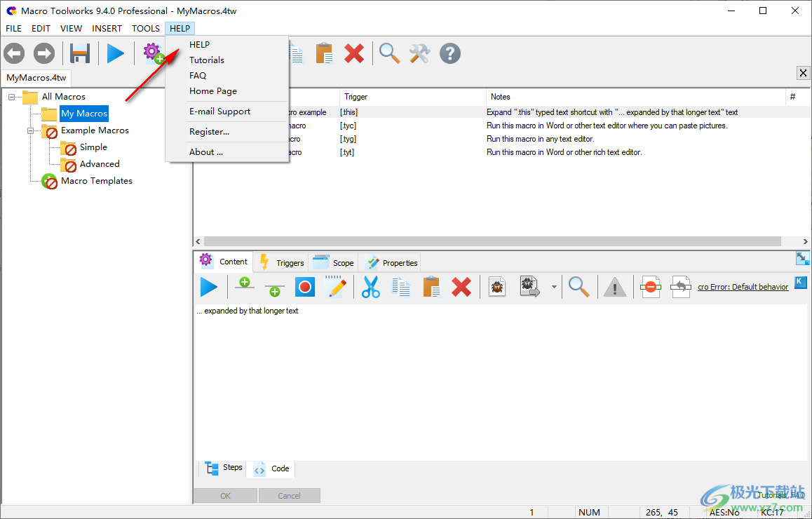Switch to the Steps view tab
This screenshot has height=519, width=812.
(x=224, y=468)
